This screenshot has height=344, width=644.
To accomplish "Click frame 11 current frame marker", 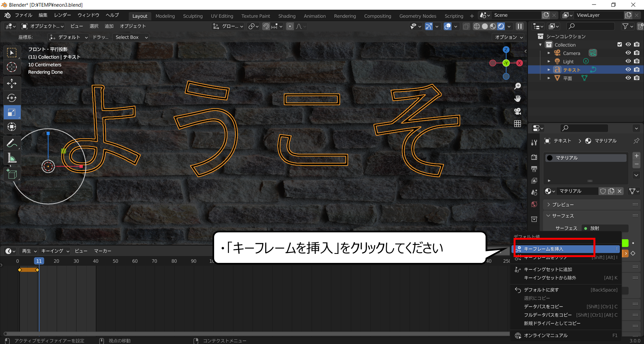I will tap(39, 261).
